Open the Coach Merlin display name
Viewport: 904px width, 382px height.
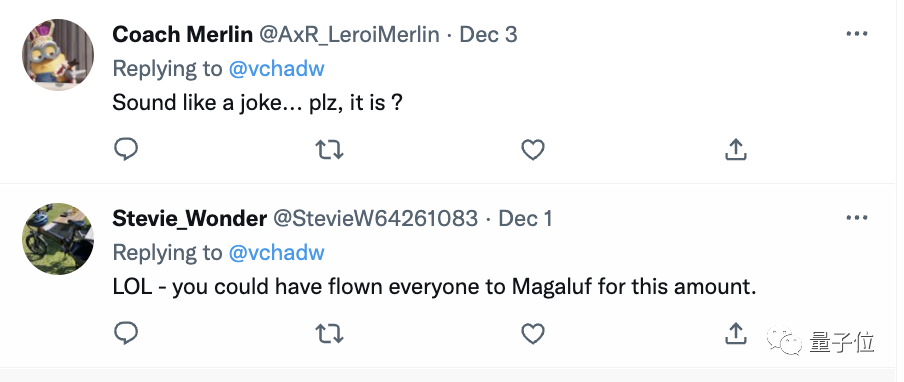(x=183, y=35)
